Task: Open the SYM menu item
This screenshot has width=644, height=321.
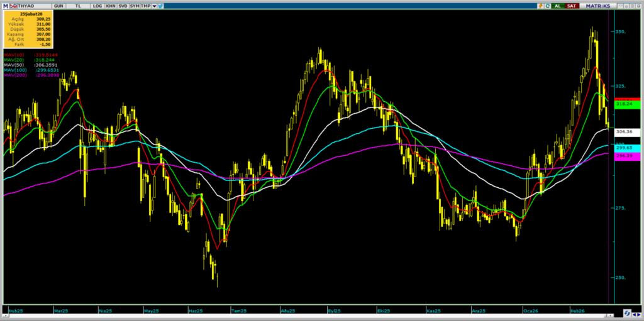Action: pos(135,5)
